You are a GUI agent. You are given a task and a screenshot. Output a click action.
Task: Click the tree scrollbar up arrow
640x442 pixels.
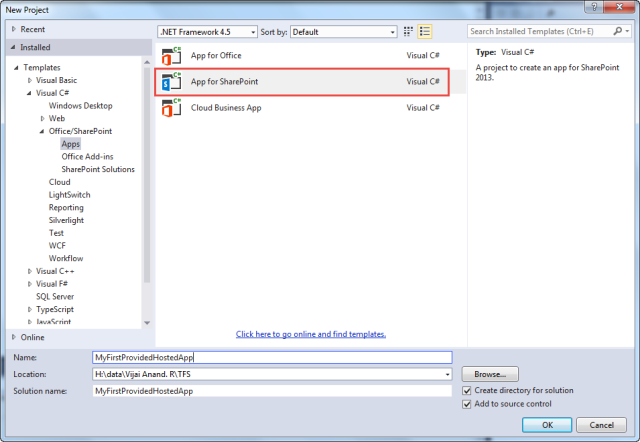[x=147, y=62]
